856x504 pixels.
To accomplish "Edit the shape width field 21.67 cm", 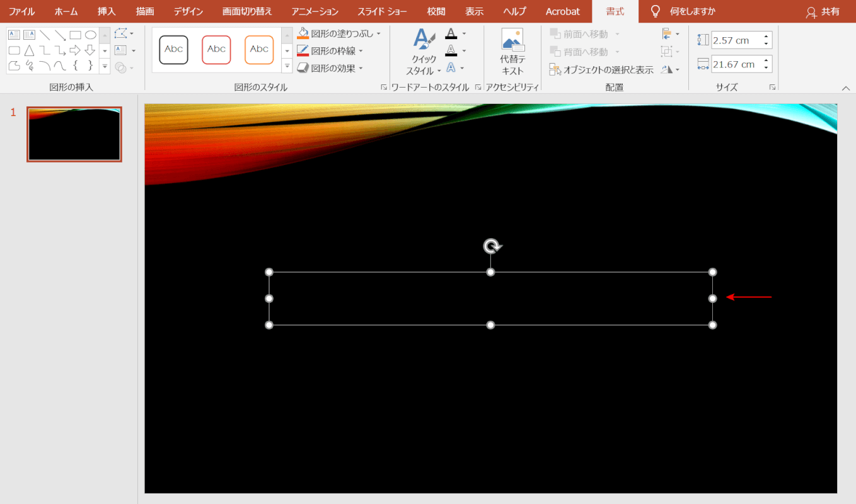I will point(736,64).
